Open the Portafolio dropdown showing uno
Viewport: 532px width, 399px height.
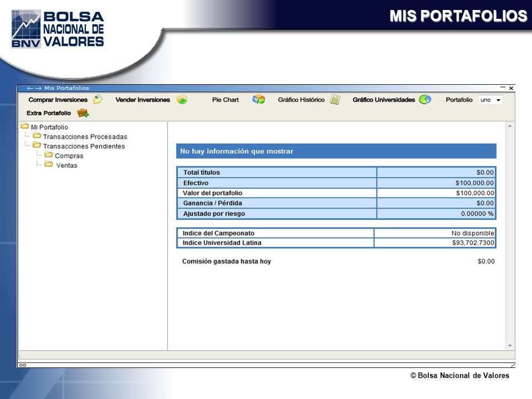490,100
